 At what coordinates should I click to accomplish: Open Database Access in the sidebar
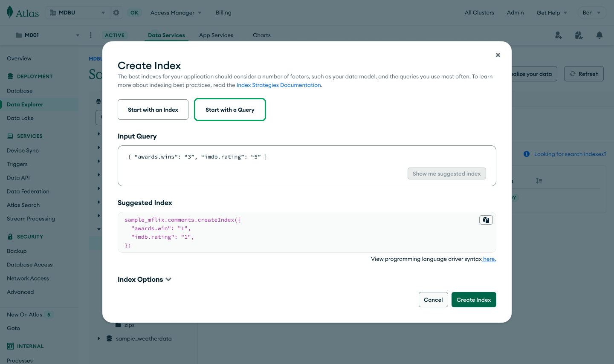click(x=29, y=265)
